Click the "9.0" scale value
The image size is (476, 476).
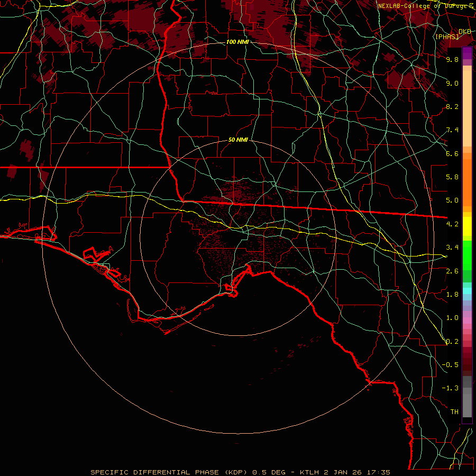point(452,83)
